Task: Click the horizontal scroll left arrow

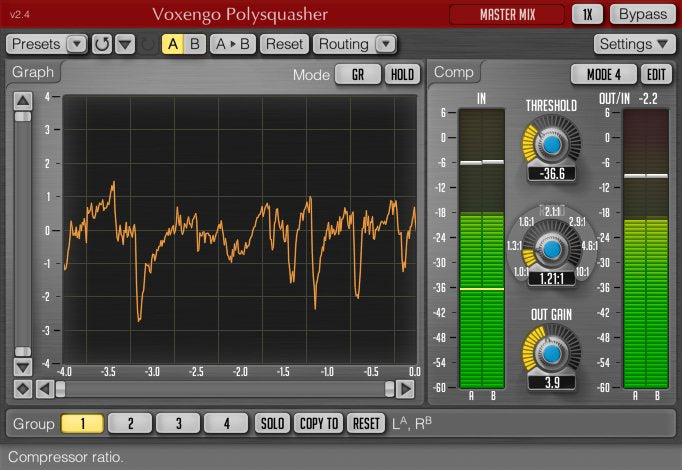Action: (x=45, y=388)
